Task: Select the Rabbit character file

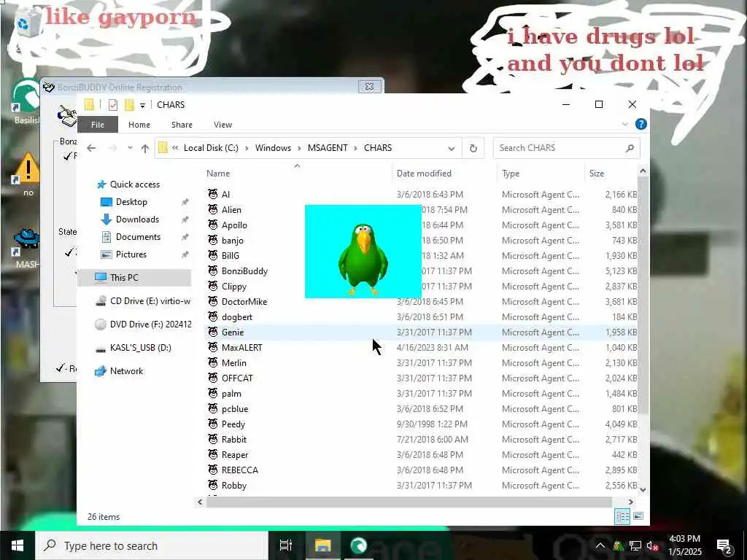Action: coord(228,439)
